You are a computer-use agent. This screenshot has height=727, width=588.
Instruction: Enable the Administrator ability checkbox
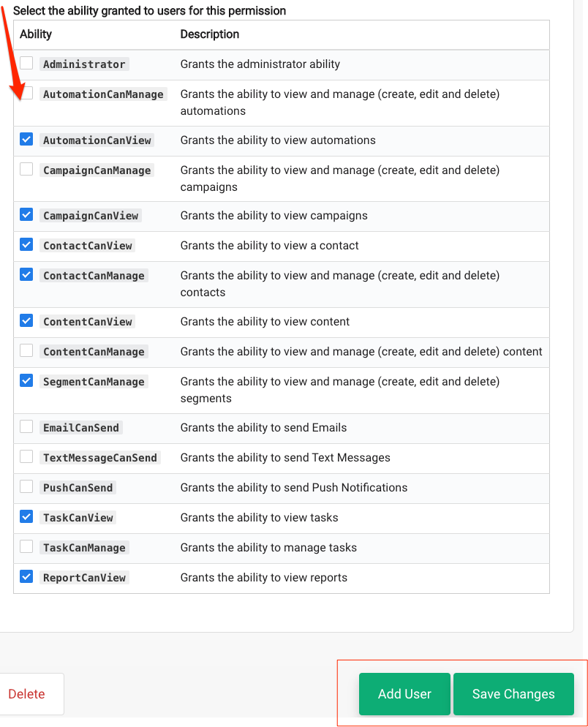(26, 63)
